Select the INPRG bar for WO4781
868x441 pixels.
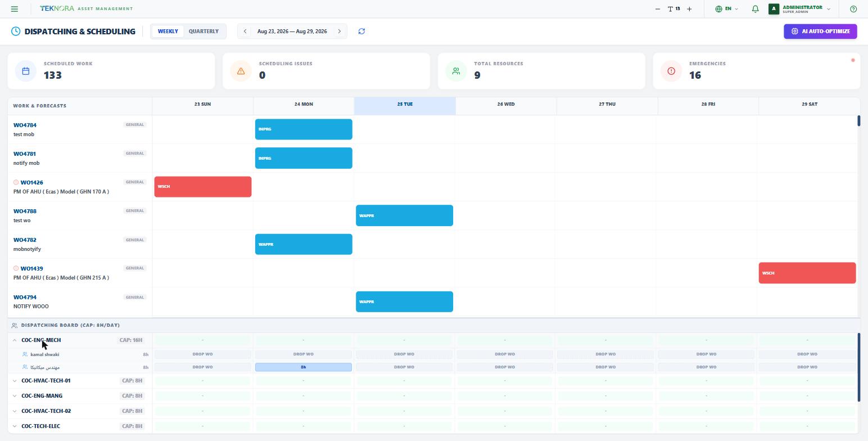tap(304, 158)
